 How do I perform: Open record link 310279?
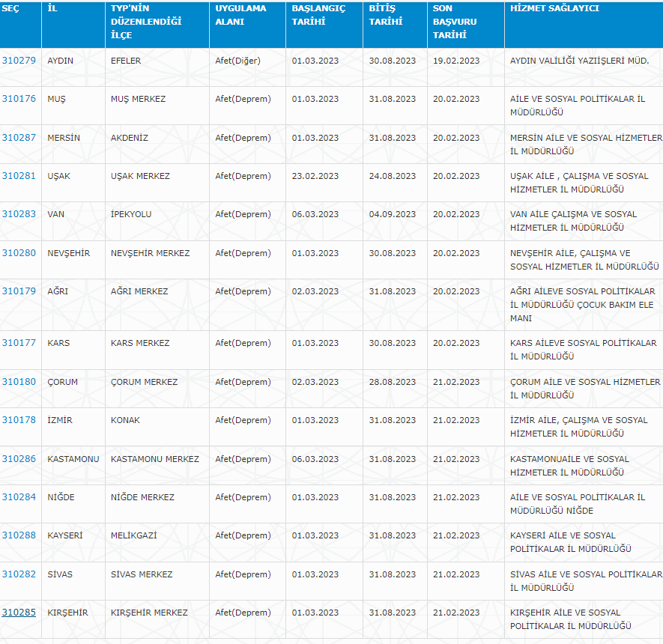(x=19, y=61)
